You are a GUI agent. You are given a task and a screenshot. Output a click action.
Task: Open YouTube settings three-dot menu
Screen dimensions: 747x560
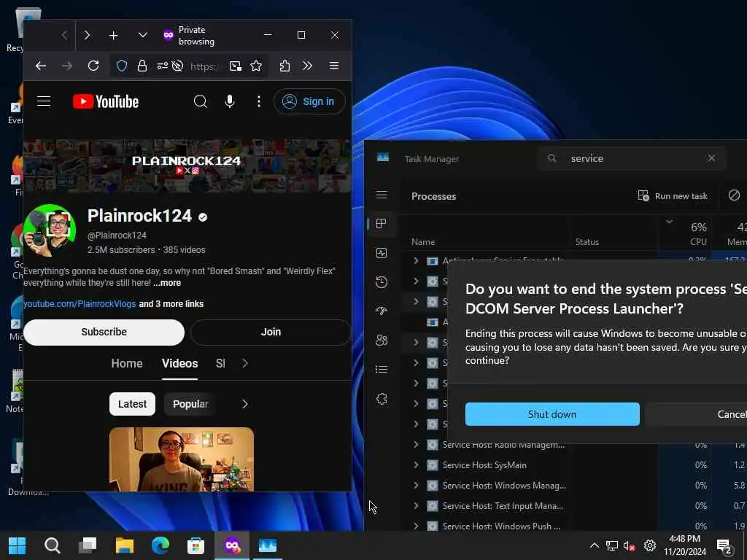point(259,101)
